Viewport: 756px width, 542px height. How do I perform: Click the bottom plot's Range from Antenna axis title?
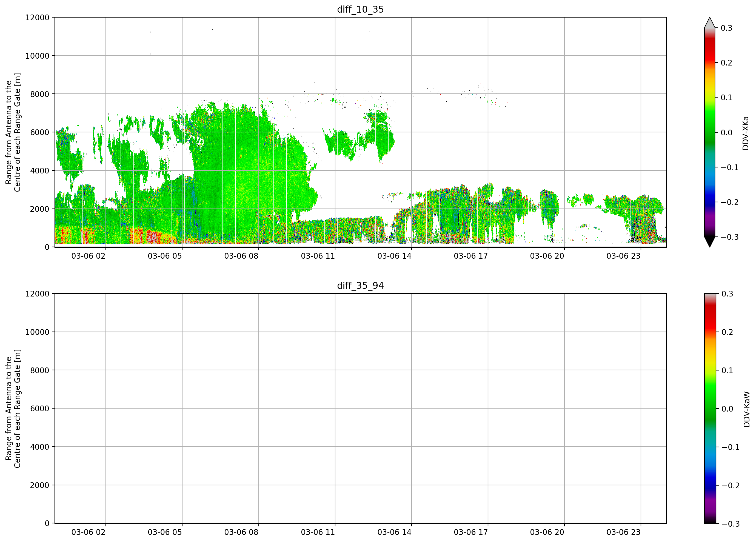[x=13, y=408]
